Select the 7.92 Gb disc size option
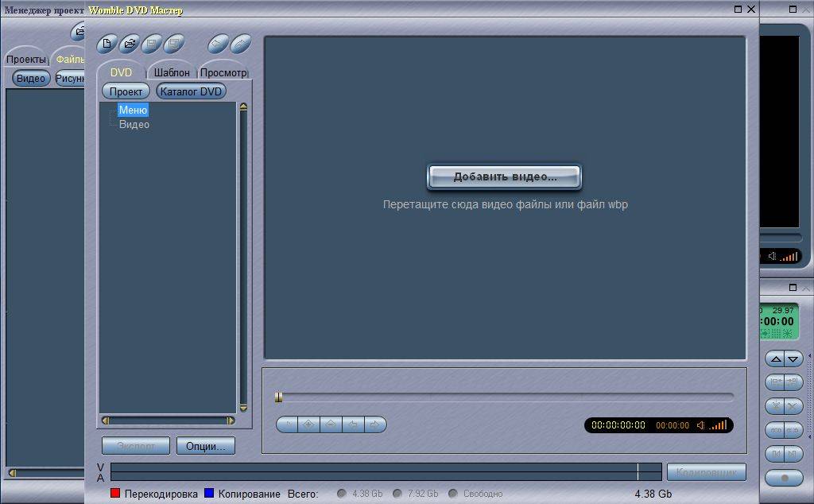Image resolution: width=814 pixels, height=504 pixels. click(x=397, y=494)
